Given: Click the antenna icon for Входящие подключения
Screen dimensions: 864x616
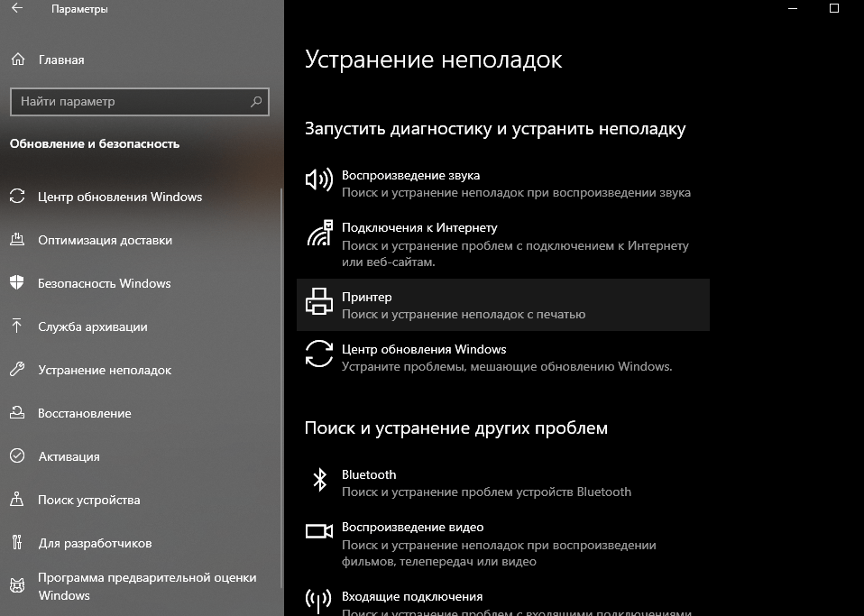Looking at the screenshot, I should click(318, 601).
